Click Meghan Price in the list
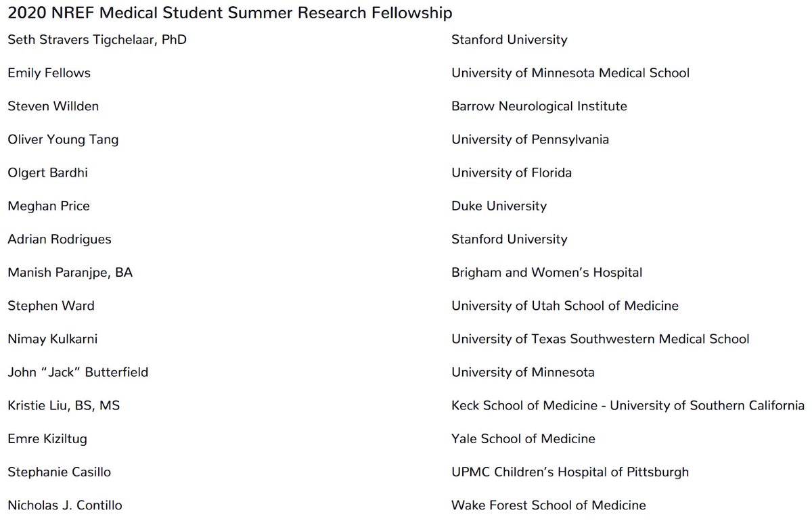812x523 pixels. point(48,206)
